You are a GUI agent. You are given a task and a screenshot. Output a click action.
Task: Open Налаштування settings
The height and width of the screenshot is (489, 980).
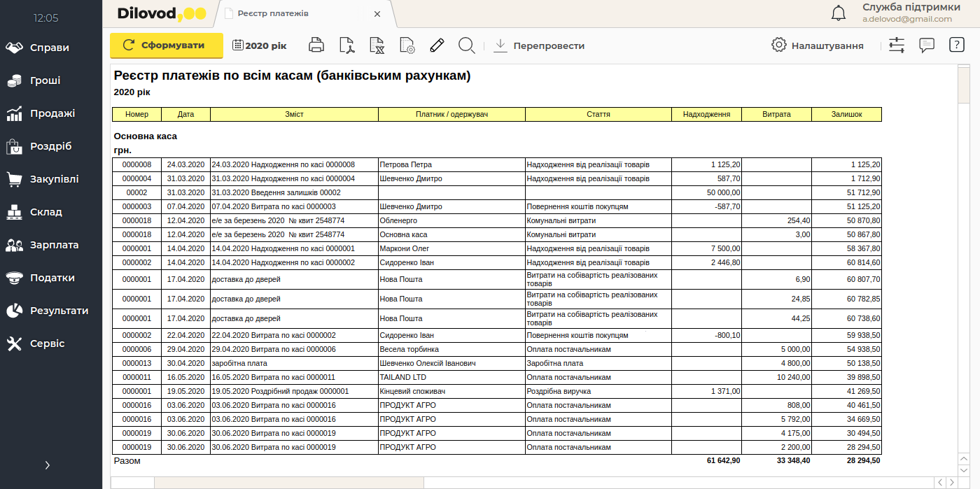tap(818, 45)
